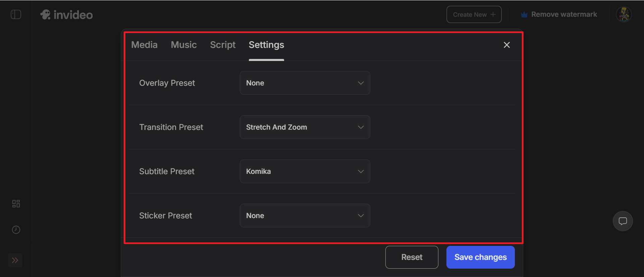The image size is (644, 277).
Task: Expand sidebar with double-arrow icon
Action: coord(15,260)
